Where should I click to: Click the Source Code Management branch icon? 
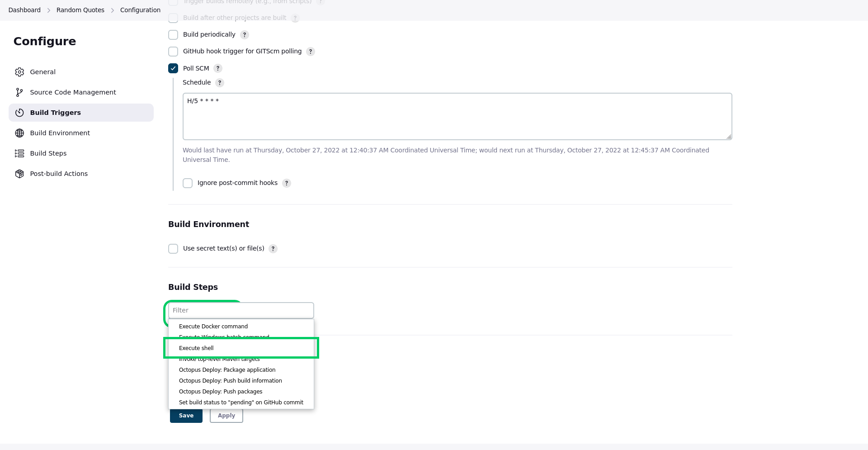point(19,92)
